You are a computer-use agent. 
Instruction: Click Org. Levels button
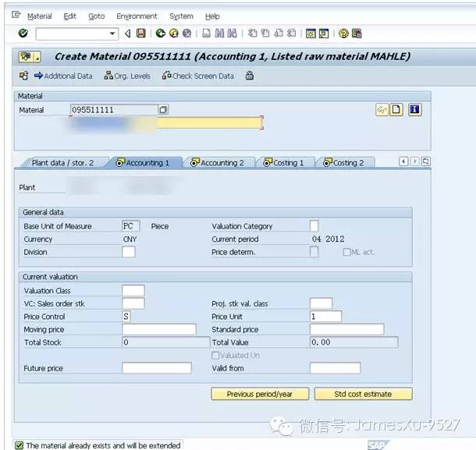point(127,76)
